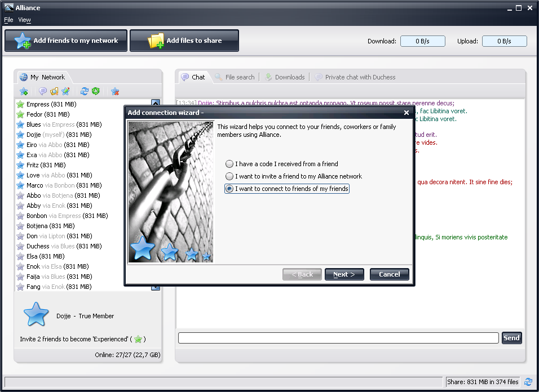Click the large blue star beside Dojje True Member
The width and height of the screenshot is (539, 392).
(36, 315)
